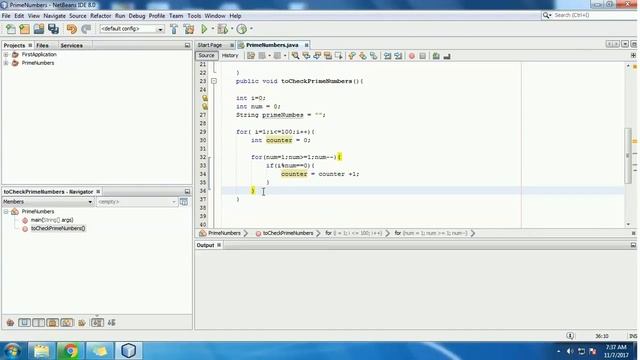Open the Debug Project dropdown arrow
Image resolution: width=640 pixels, height=360 pixels.
click(x=231, y=29)
